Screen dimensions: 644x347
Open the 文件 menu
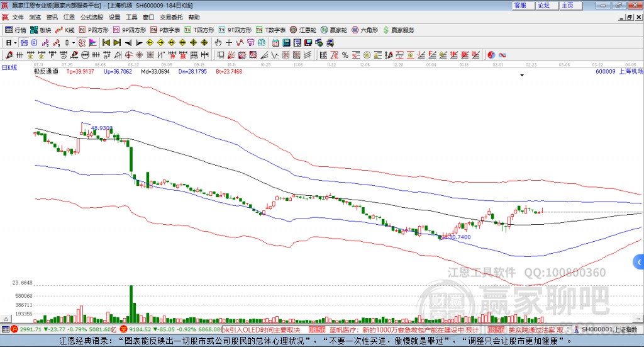pyautogui.click(x=18, y=17)
